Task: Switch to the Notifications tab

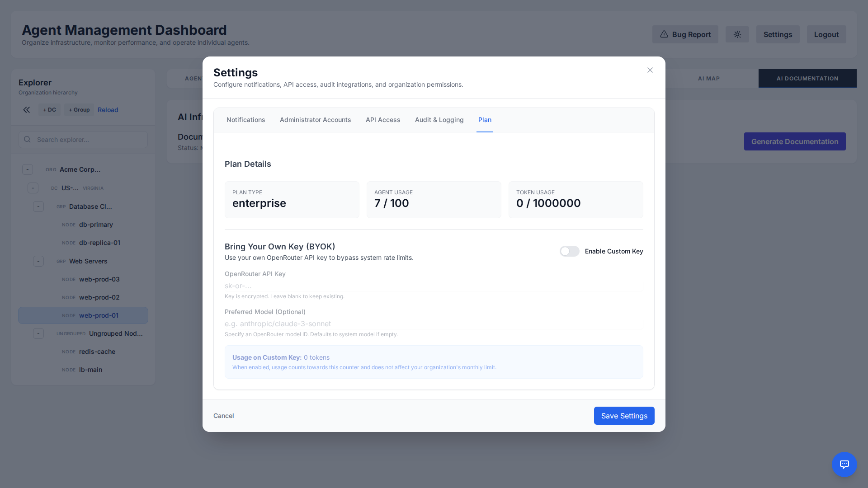Action: click(245, 120)
